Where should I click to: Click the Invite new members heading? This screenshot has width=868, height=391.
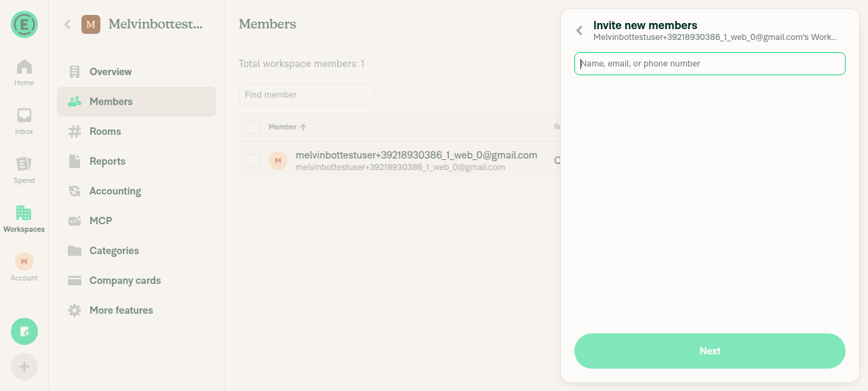(645, 25)
